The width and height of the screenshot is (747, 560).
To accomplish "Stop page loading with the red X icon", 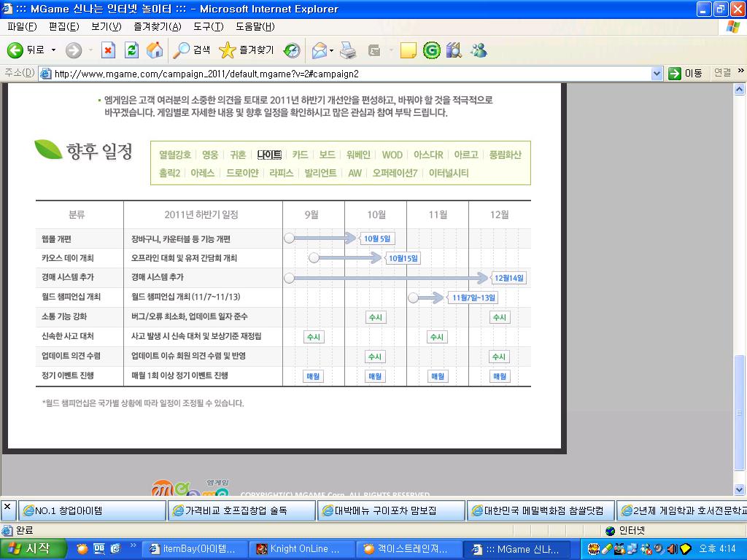I will click(x=109, y=50).
